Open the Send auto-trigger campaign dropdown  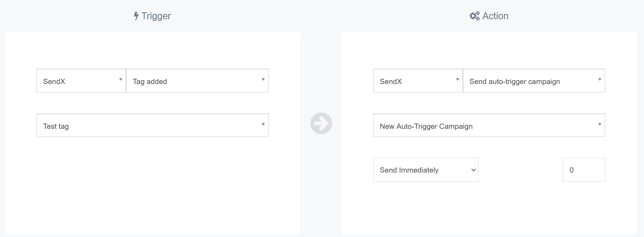click(534, 81)
